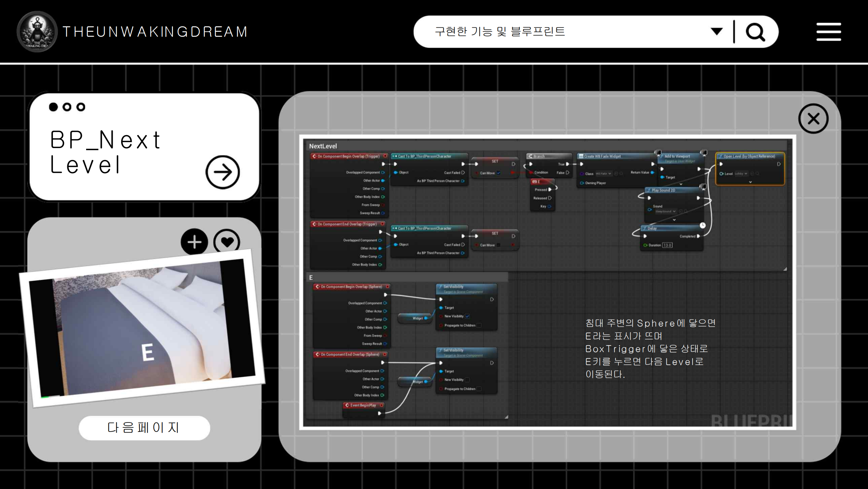
Task: Expand the Play Sound 2D node chevron
Action: tap(674, 220)
